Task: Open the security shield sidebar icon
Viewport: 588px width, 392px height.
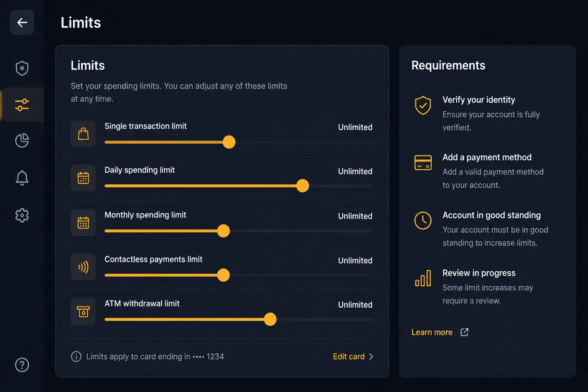Action: pyautogui.click(x=22, y=68)
